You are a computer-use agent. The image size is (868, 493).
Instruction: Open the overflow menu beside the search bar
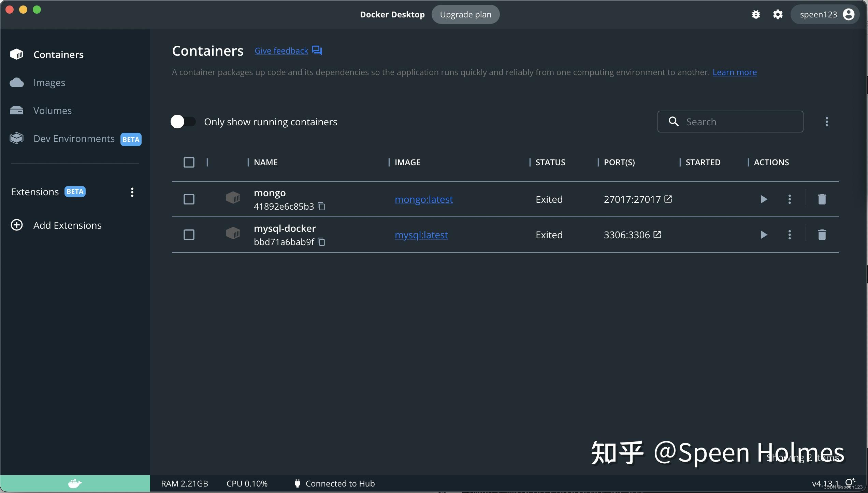coord(827,122)
